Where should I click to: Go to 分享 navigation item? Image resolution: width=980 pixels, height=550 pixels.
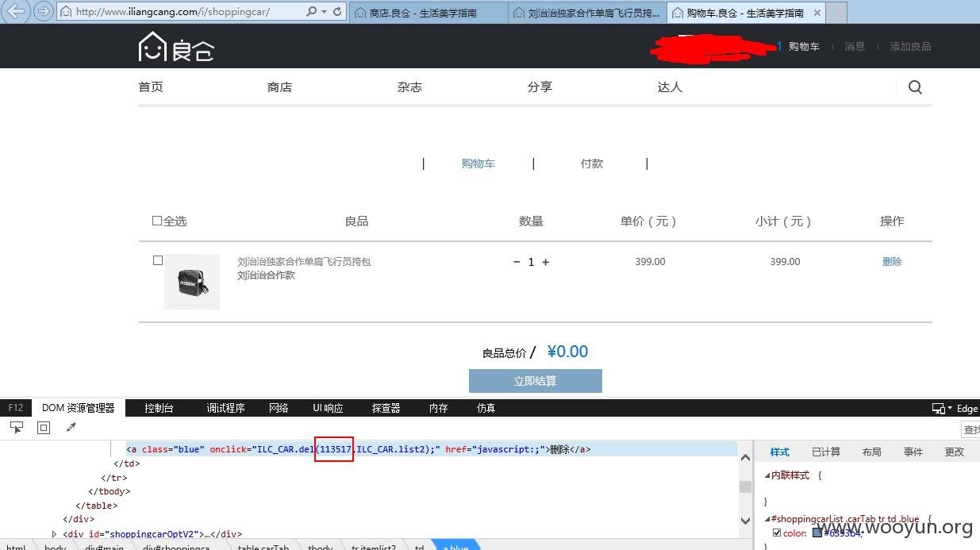click(540, 87)
